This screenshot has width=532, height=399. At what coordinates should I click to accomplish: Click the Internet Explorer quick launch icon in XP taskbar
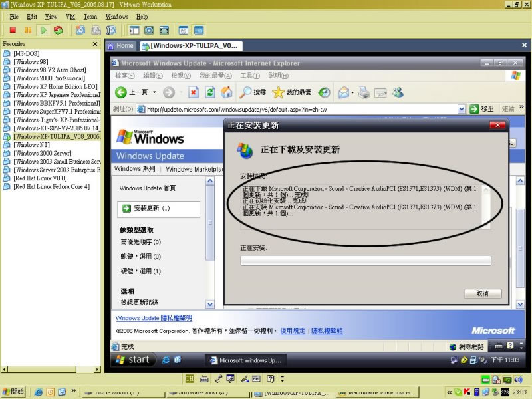[166, 360]
